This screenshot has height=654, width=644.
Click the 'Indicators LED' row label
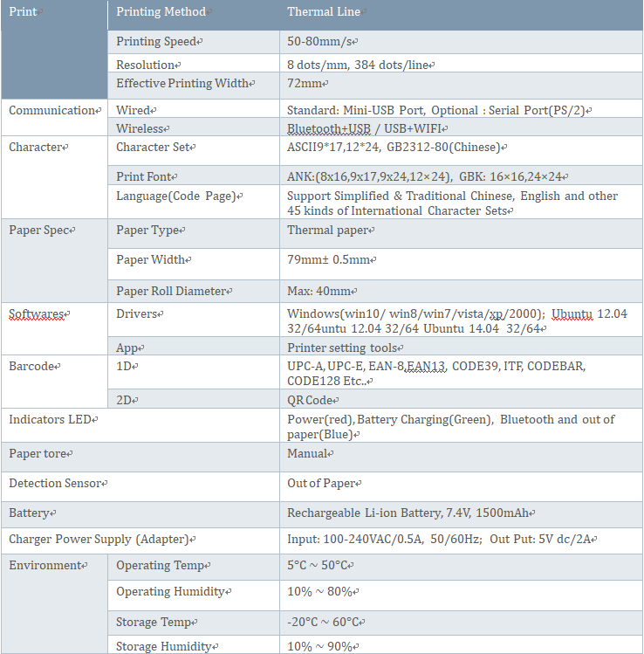coord(50,420)
